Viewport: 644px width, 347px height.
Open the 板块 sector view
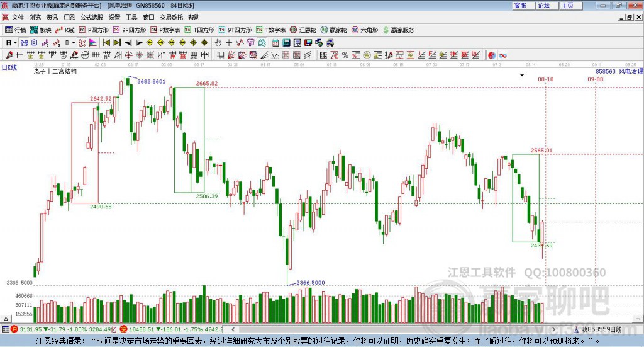[x=41, y=30]
